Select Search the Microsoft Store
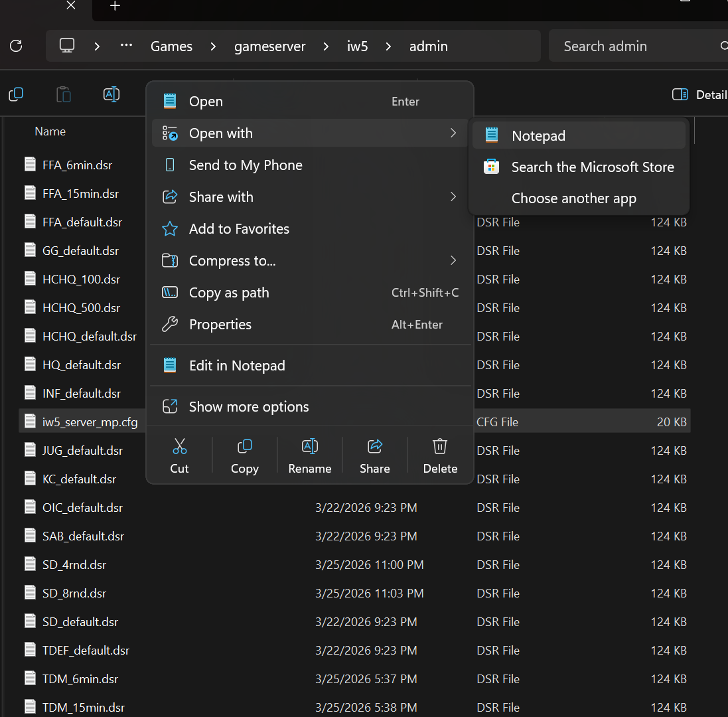 pos(579,167)
